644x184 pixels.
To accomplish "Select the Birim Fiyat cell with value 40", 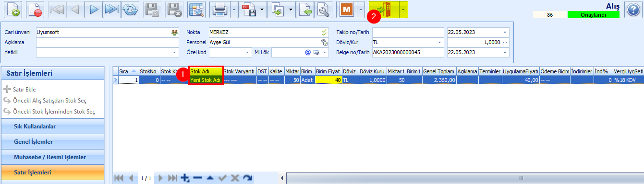I will [x=328, y=80].
